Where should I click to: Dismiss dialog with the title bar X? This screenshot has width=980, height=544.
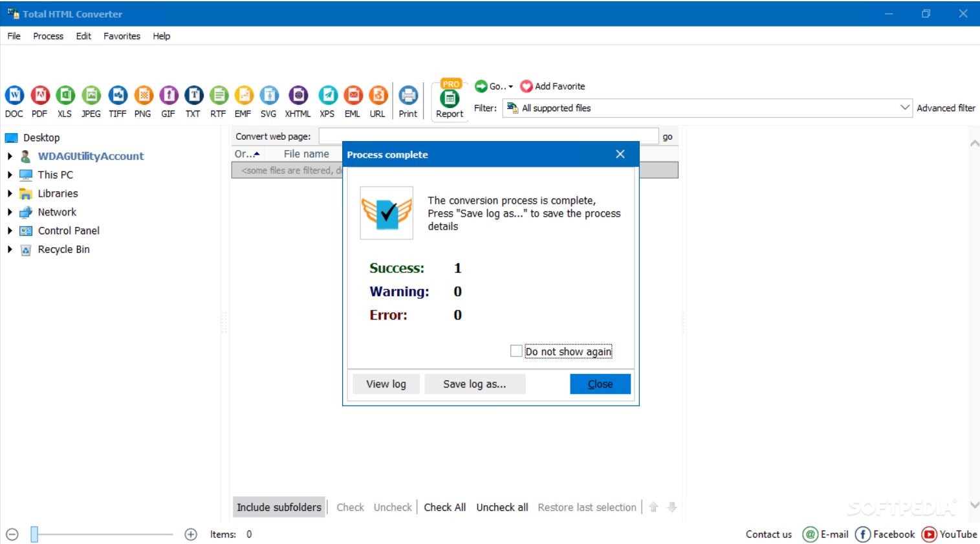click(620, 154)
